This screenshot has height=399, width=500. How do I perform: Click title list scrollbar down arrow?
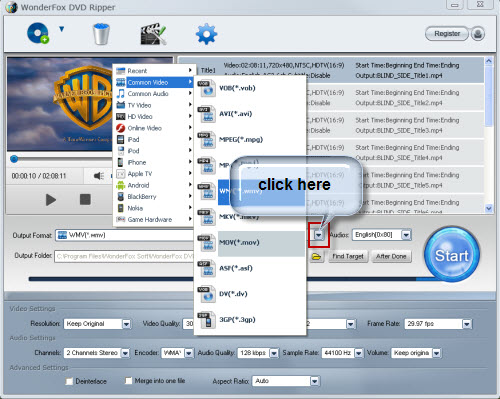pos(489,208)
